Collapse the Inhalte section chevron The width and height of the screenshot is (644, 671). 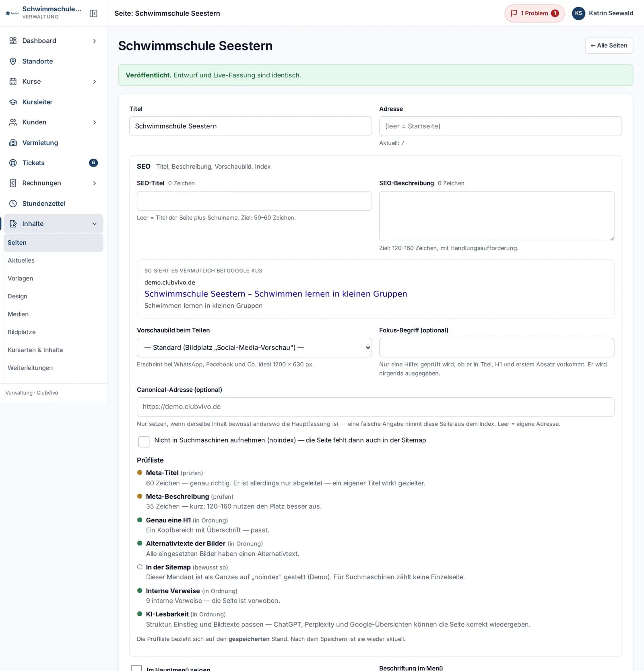click(95, 223)
